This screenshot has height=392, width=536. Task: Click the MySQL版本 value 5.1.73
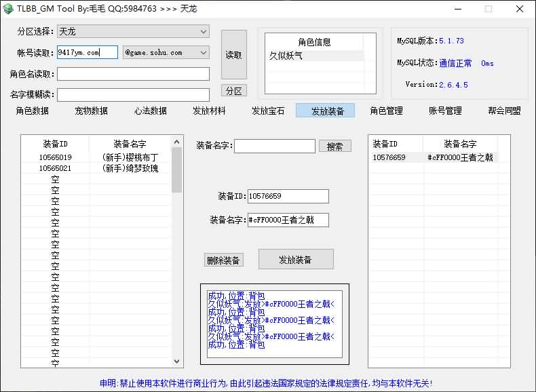[x=451, y=41]
